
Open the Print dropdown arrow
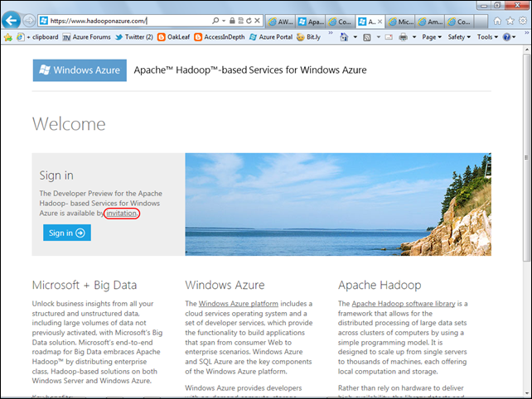[x=414, y=37]
